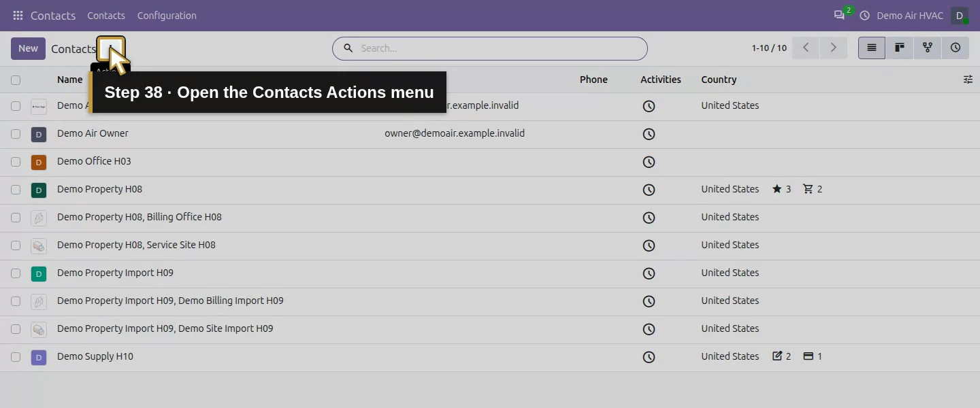Switch to kanban view
This screenshot has height=408, width=980.
(x=900, y=48)
